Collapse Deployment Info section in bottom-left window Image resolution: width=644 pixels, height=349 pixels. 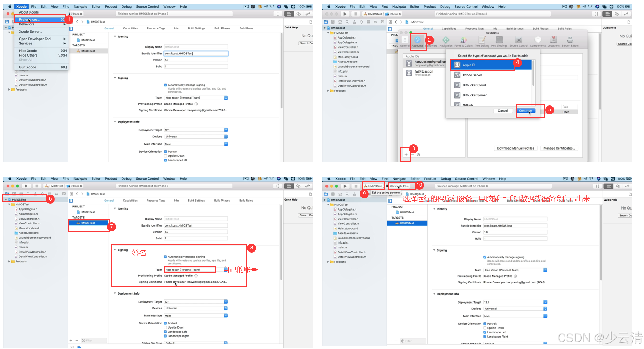coord(115,293)
